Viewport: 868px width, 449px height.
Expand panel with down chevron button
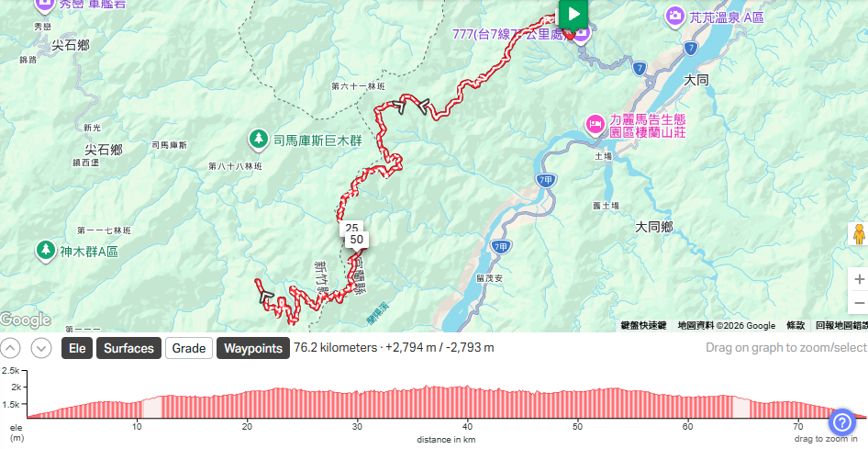tap(41, 348)
